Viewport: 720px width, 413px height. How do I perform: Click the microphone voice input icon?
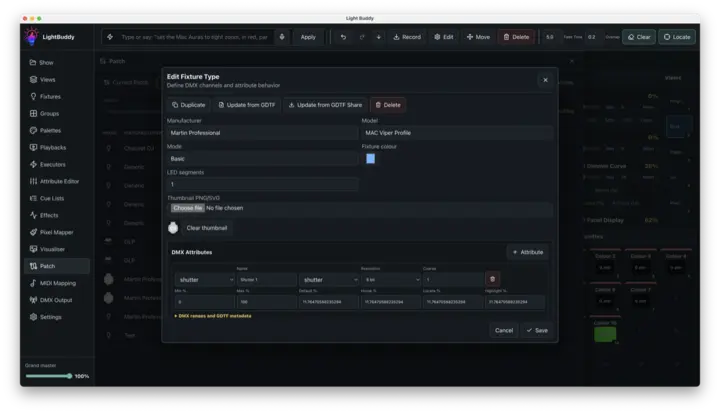tap(282, 37)
